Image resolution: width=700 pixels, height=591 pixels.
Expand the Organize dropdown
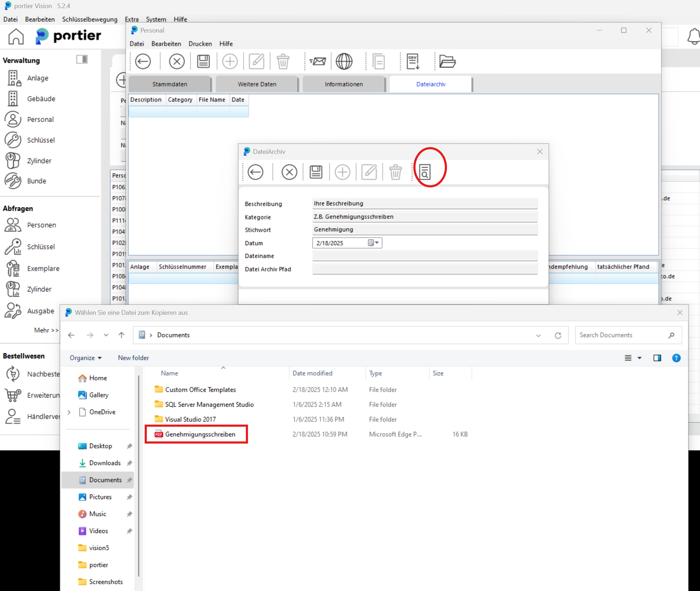click(x=86, y=358)
